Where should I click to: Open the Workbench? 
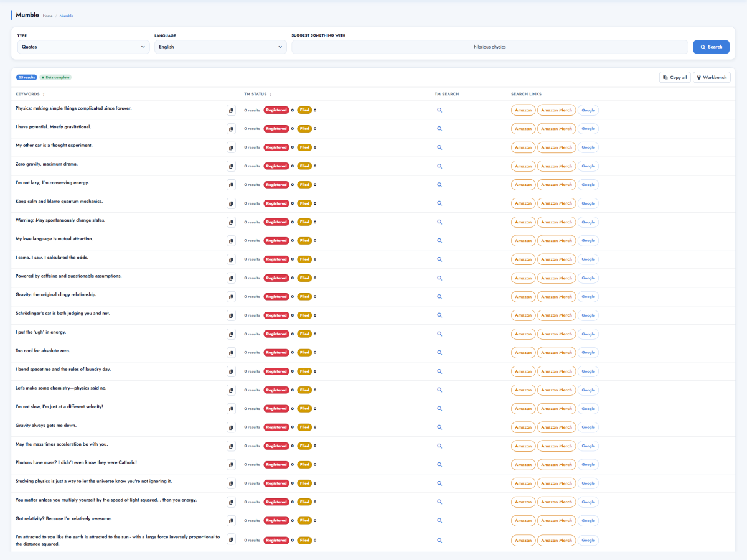(x=712, y=77)
